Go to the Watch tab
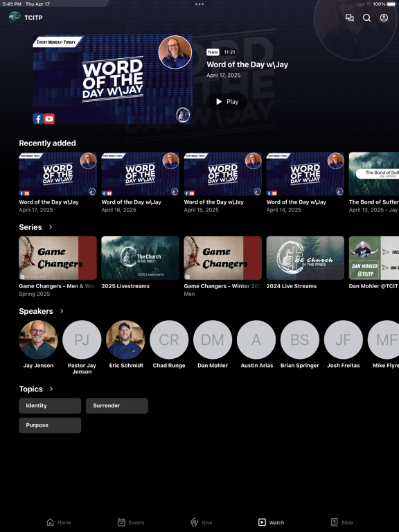 pyautogui.click(x=271, y=522)
